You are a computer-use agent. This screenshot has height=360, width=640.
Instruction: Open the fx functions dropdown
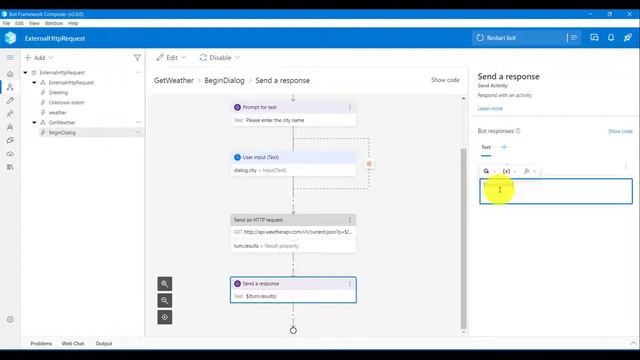(x=530, y=171)
